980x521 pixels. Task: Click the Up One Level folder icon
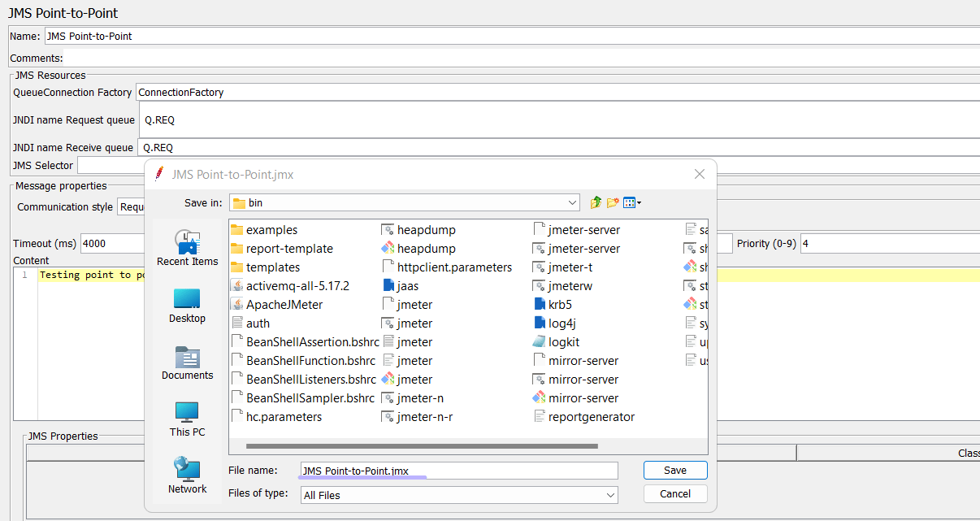click(596, 202)
